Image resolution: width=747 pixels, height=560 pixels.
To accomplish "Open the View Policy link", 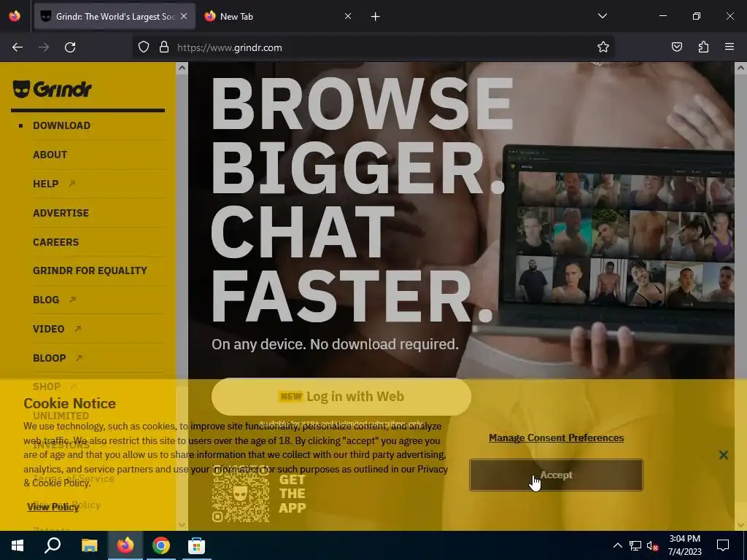I will (x=53, y=507).
